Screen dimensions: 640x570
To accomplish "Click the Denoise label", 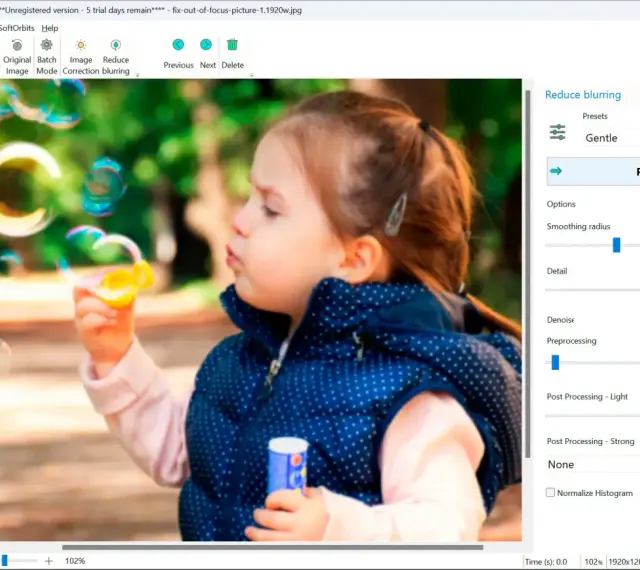I will click(560, 320).
